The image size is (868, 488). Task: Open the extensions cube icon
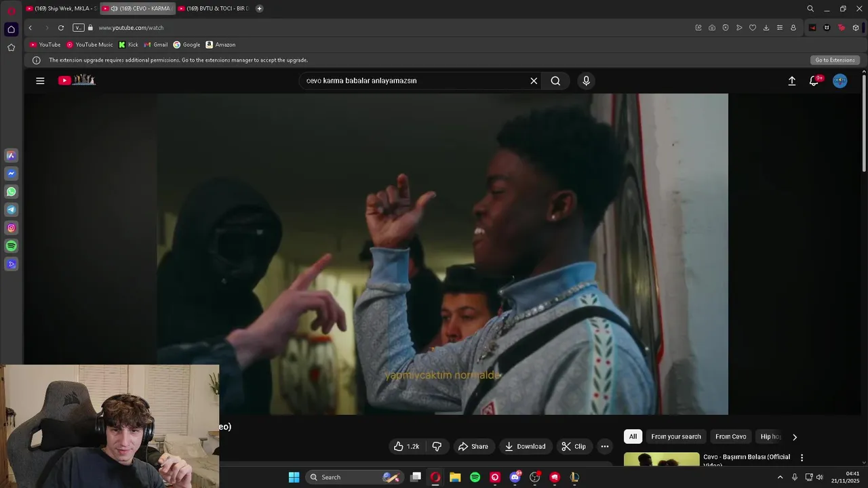point(856,28)
